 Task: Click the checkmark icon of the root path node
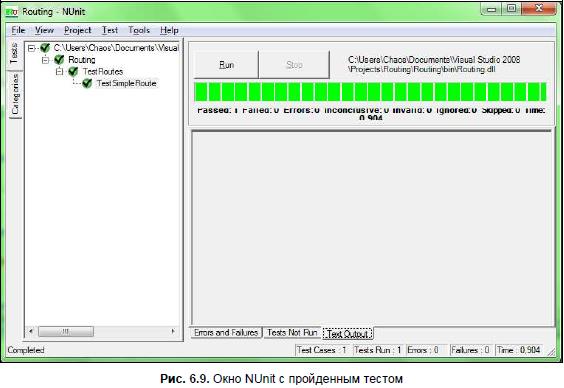[x=45, y=47]
